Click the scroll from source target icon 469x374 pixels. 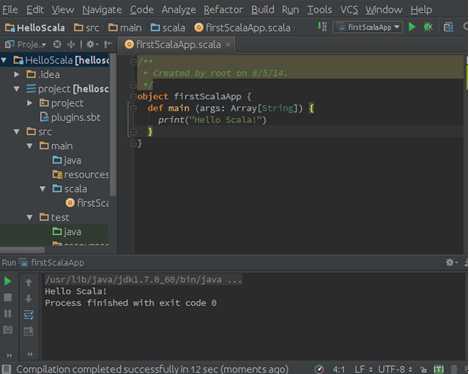click(57, 44)
